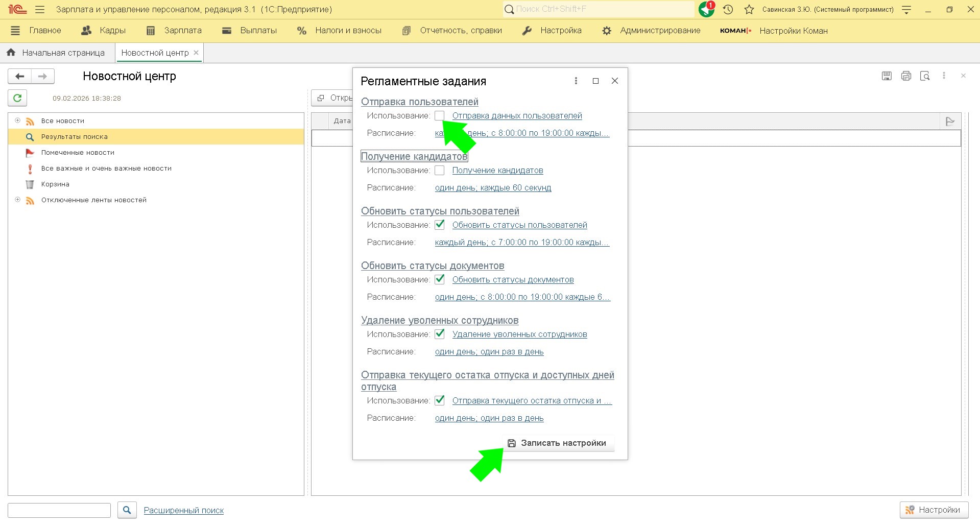Expand the Отключенные ленты новостей tree node
980x527 pixels.
tap(17, 200)
